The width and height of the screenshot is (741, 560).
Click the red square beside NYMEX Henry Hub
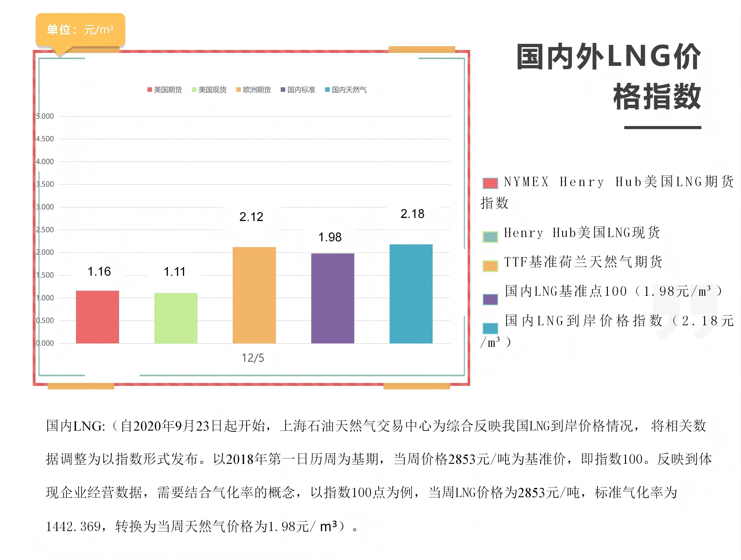[490, 183]
